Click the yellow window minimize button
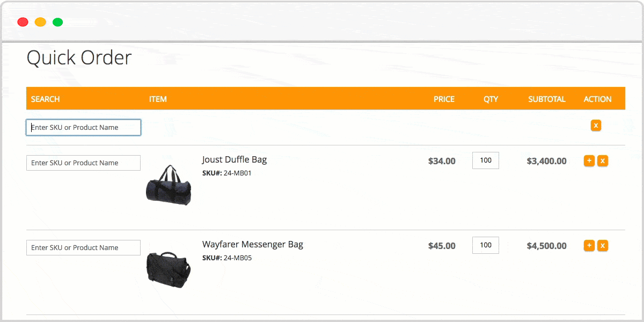Screen dimensions: 644x322 pyautogui.click(x=40, y=22)
